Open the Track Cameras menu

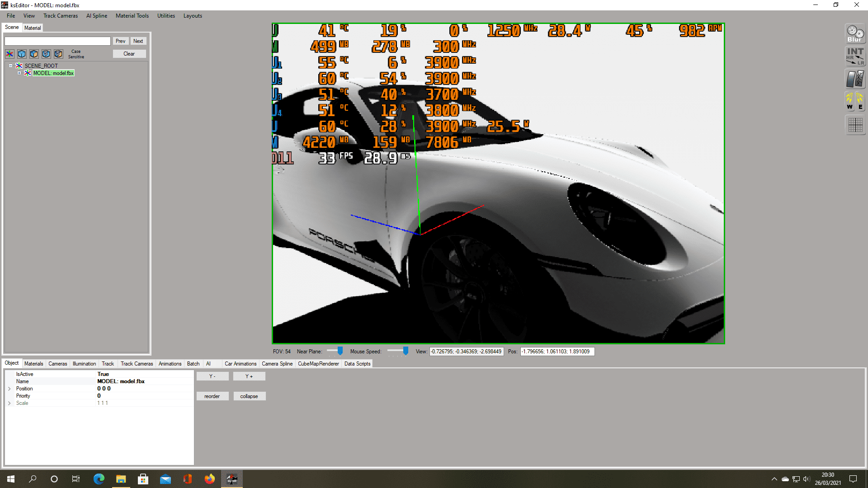[x=61, y=16]
